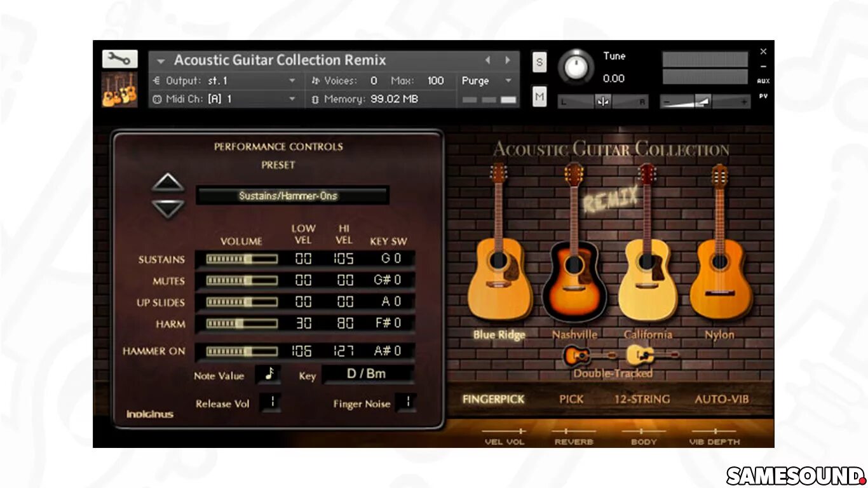This screenshot has height=488, width=868.
Task: Click the UP SLIDES key switch A 0
Action: tap(391, 302)
